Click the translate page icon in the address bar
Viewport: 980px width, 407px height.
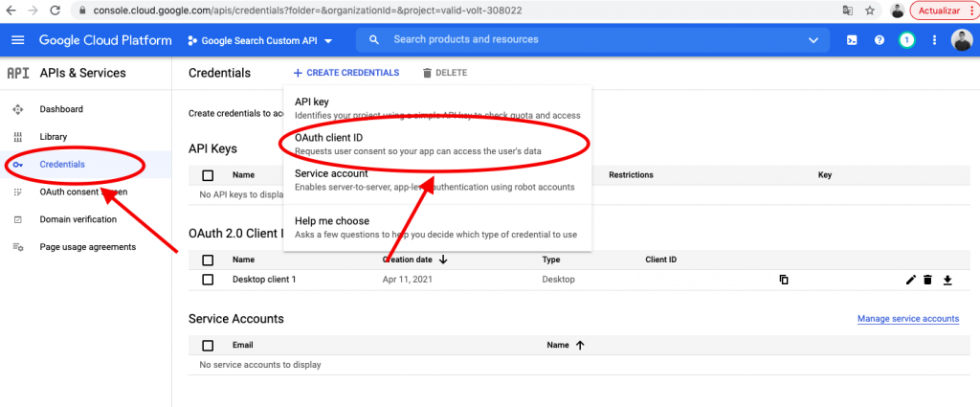848,11
